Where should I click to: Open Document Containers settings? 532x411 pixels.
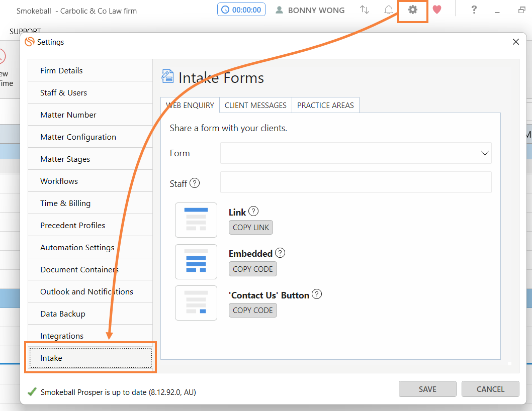point(90,270)
